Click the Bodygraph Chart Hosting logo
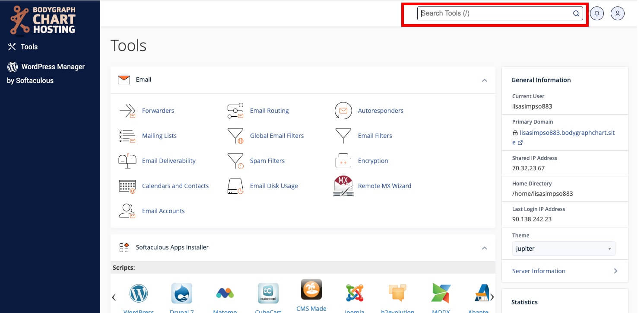 click(43, 20)
